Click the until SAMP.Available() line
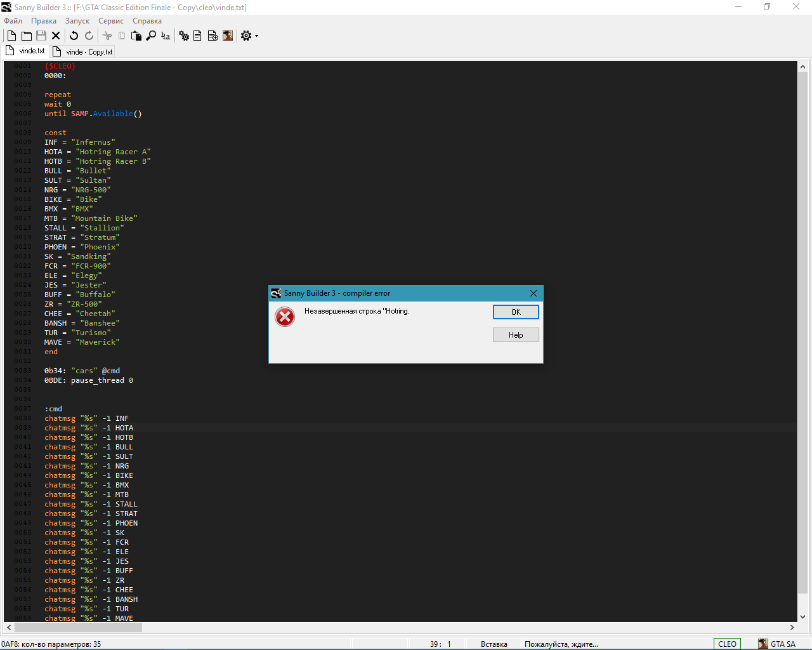 tap(93, 114)
